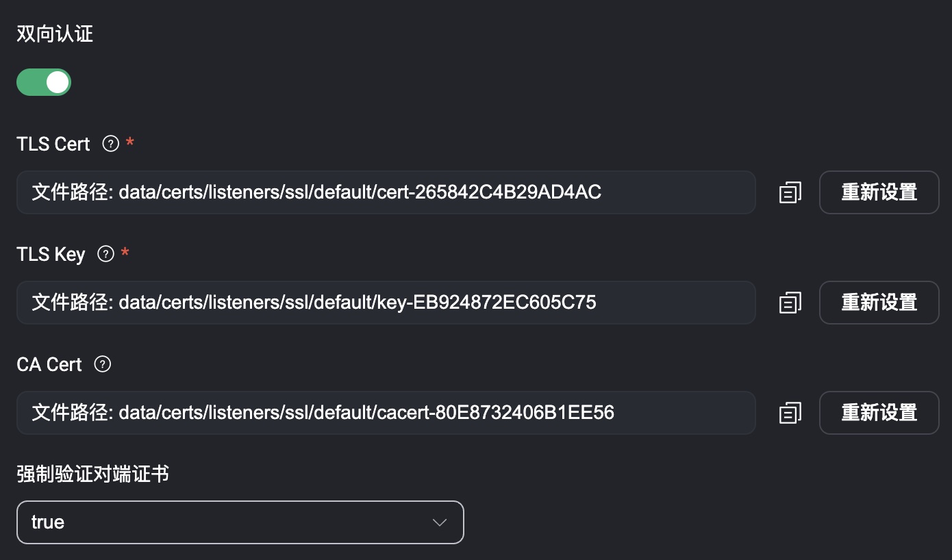Click 重新设置 for the TLS Key
Image resolution: width=952 pixels, height=560 pixels.
point(879,303)
